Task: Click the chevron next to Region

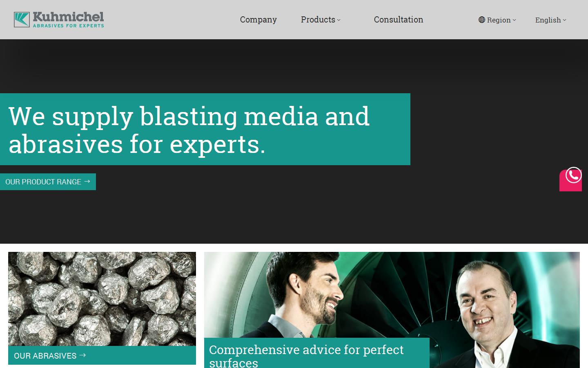Action: point(514,20)
